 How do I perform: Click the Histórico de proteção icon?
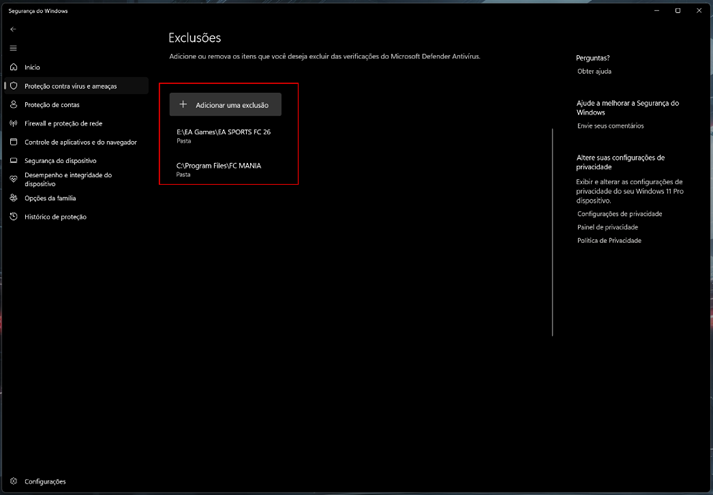click(x=13, y=217)
